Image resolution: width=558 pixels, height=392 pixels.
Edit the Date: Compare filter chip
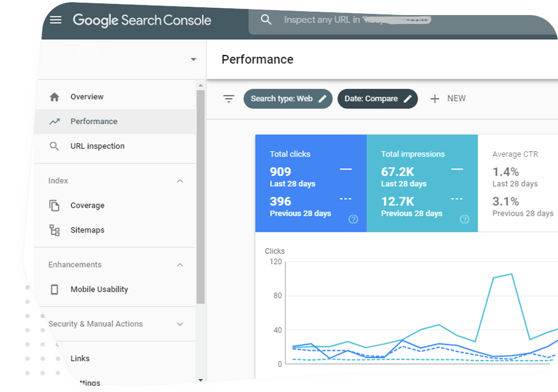[378, 99]
